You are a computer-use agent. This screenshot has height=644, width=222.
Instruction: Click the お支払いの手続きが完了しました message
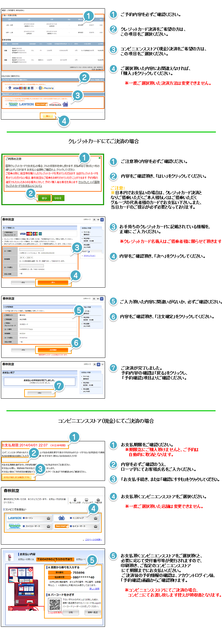pyautogui.click(x=39, y=380)
